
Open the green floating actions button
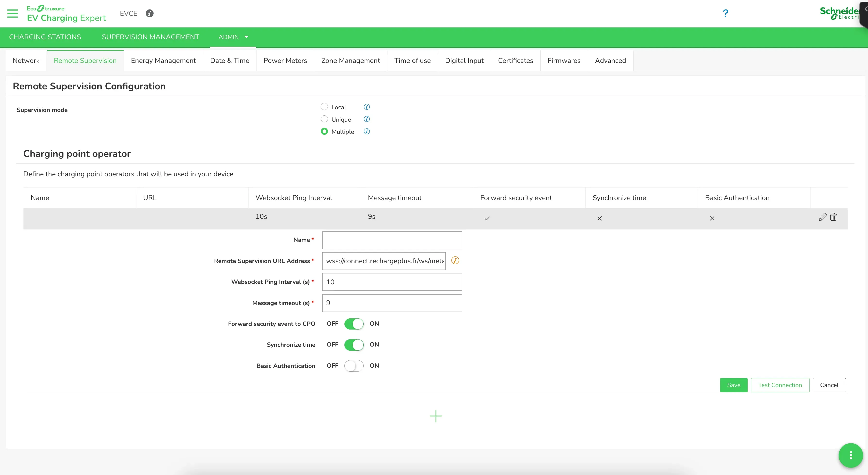tap(851, 455)
